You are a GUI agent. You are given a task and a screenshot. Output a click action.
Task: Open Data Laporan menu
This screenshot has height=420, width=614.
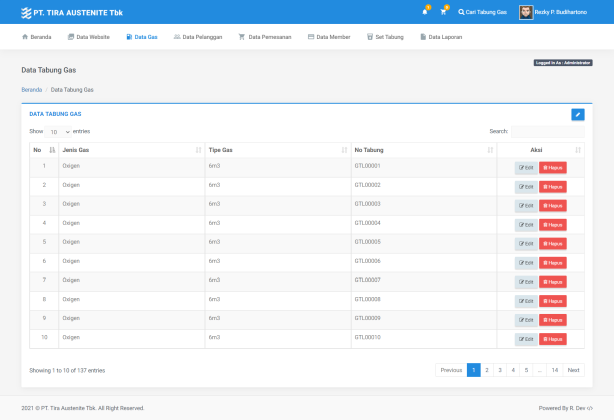click(441, 37)
